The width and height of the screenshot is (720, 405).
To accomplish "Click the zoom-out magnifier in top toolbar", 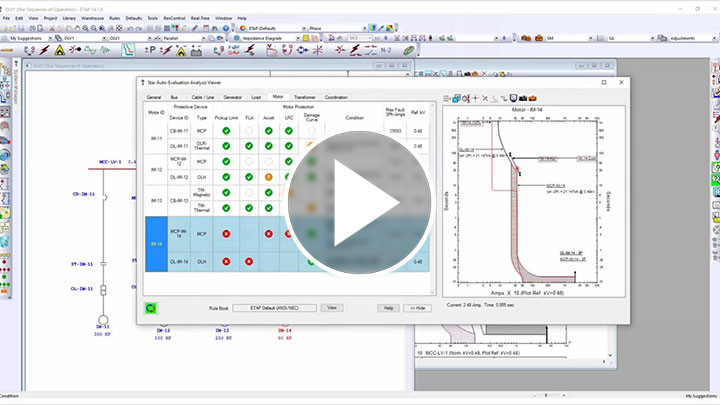I will (x=94, y=28).
